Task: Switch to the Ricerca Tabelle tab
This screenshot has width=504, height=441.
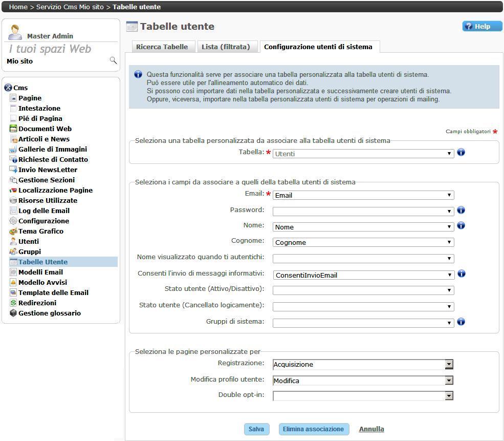Action: tap(162, 47)
